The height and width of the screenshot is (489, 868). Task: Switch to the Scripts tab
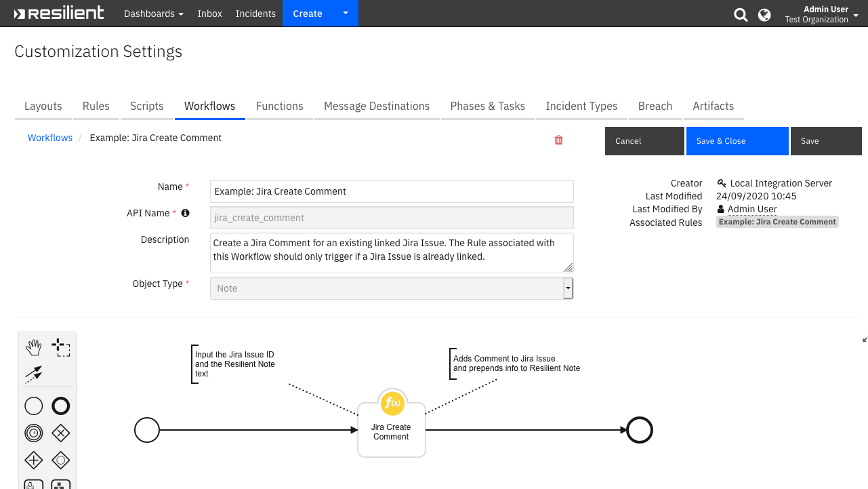(x=147, y=106)
